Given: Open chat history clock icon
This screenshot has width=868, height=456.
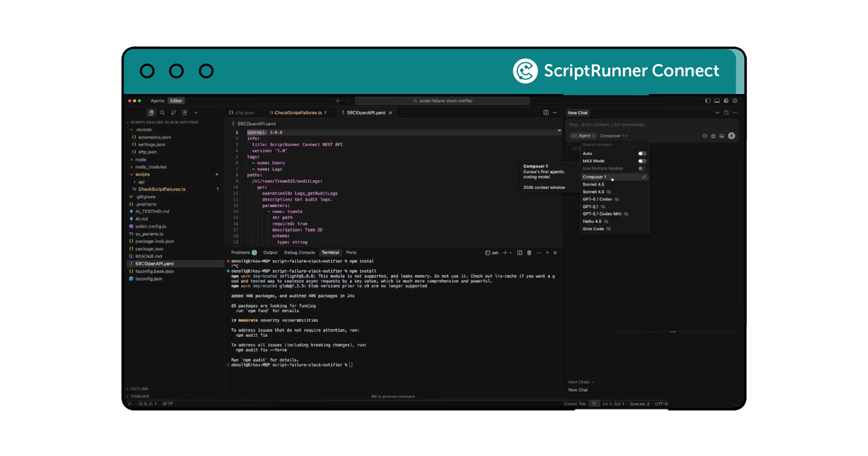Looking at the screenshot, I should (x=726, y=112).
